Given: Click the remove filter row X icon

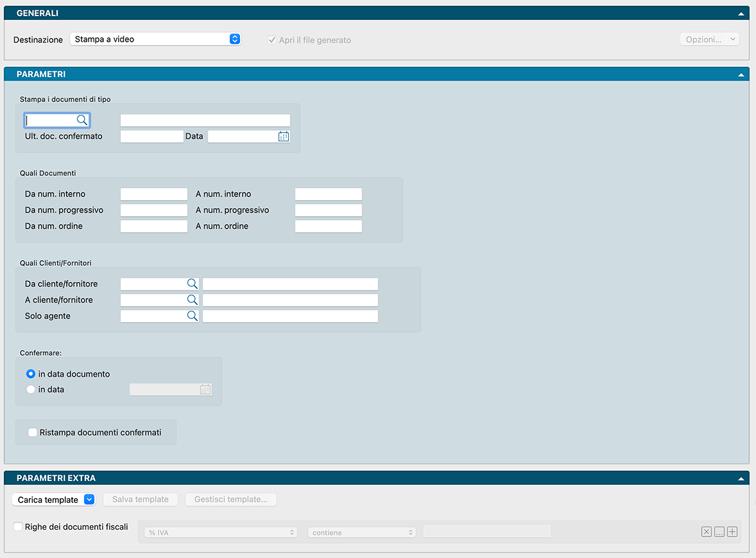Looking at the screenshot, I should click(x=706, y=532).
